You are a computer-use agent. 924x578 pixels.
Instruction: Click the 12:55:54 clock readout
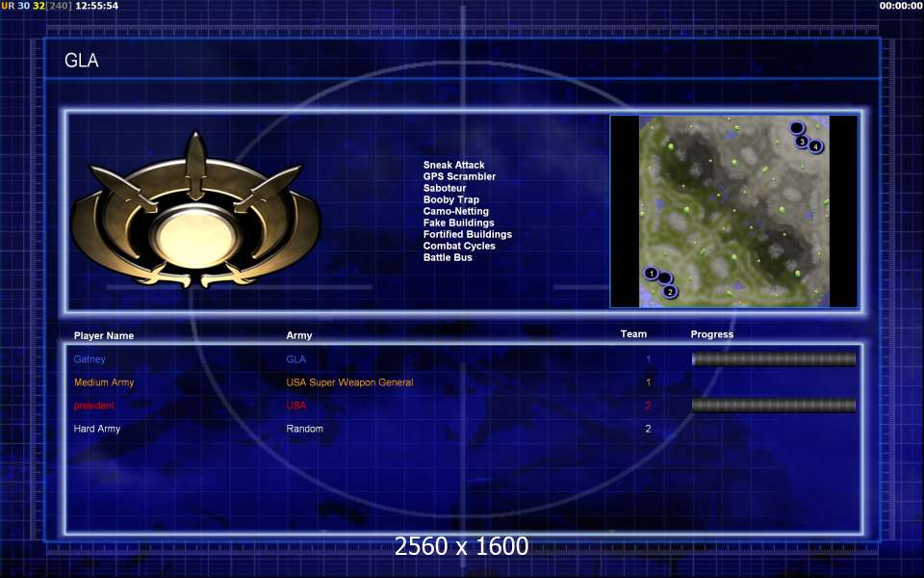click(x=96, y=6)
